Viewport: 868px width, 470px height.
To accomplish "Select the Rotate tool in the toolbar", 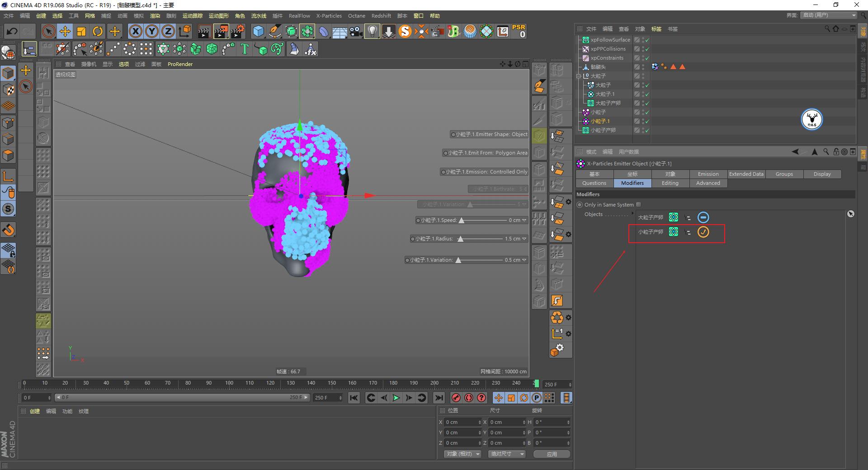I will 98,31.
